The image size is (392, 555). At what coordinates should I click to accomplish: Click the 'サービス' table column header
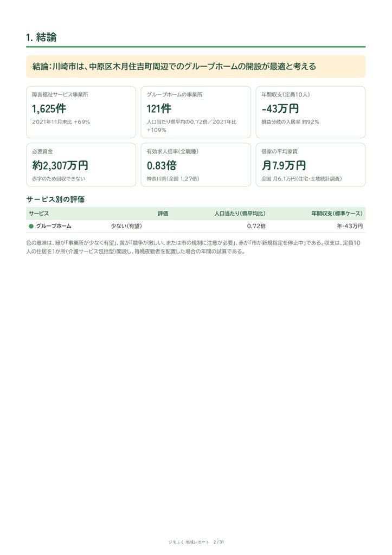pos(39,214)
